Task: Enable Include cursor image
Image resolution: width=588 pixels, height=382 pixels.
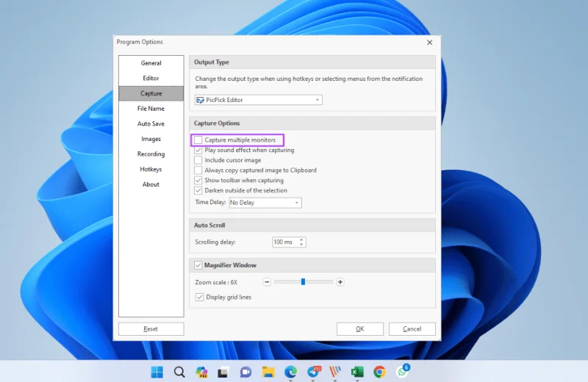Action: 198,160
